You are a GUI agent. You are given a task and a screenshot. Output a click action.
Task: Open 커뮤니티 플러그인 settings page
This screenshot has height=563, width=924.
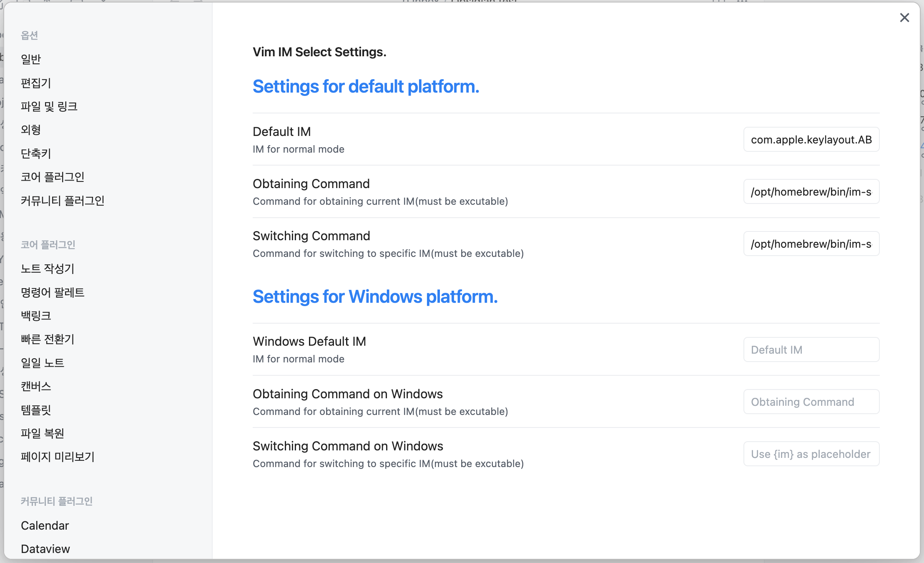(x=63, y=201)
